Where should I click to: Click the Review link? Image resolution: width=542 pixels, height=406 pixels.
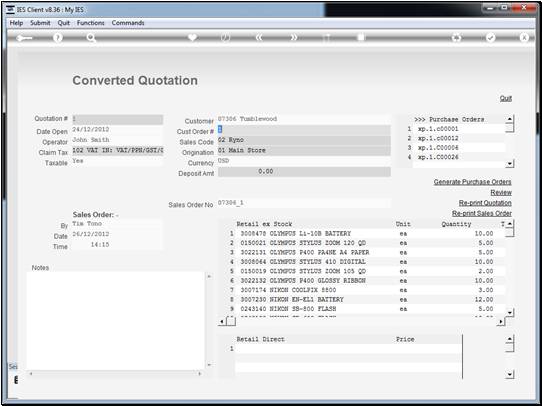pyautogui.click(x=501, y=192)
